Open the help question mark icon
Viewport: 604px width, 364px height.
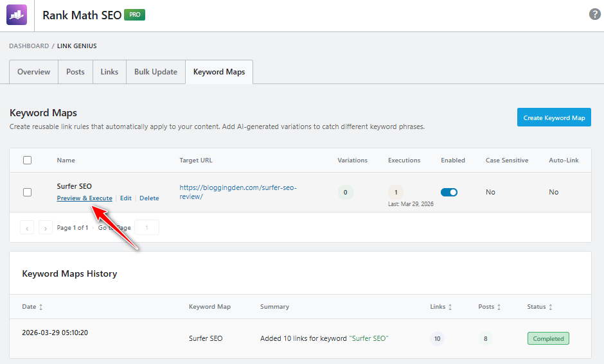tap(595, 14)
